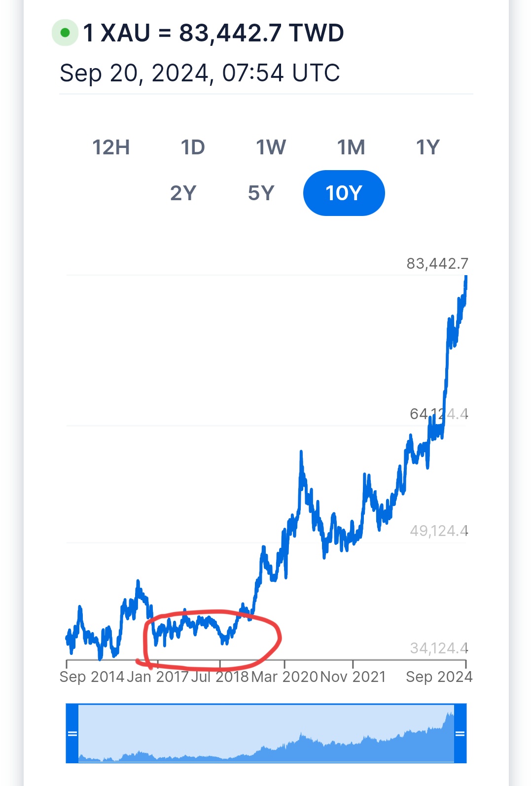This screenshot has height=786, width=532.
Task: Click the green live status dot
Action: tap(65, 33)
